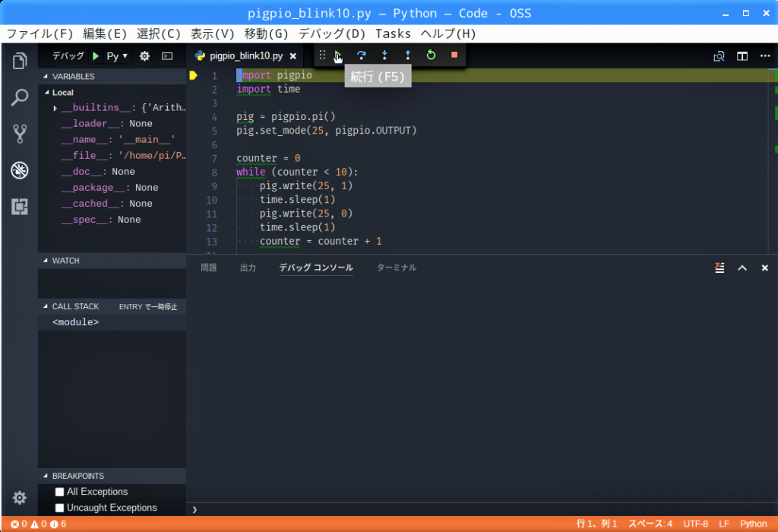Stop debugging with the red square
This screenshot has width=778, height=532.
click(454, 55)
